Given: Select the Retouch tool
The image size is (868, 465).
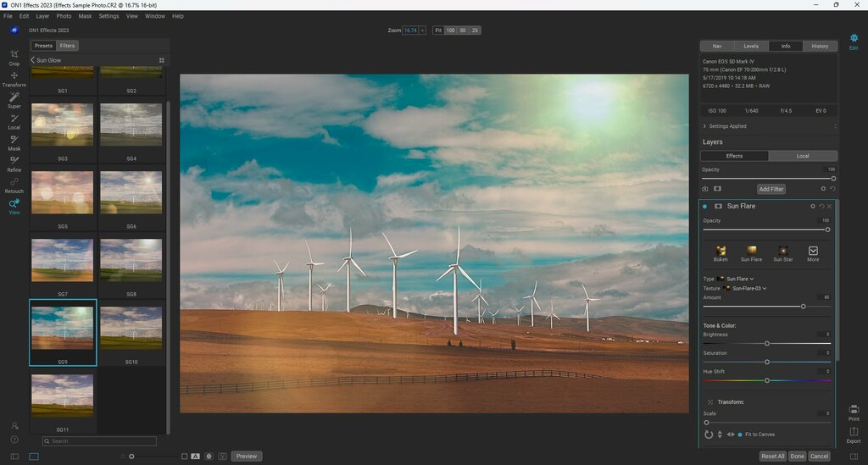Looking at the screenshot, I should coord(14,185).
